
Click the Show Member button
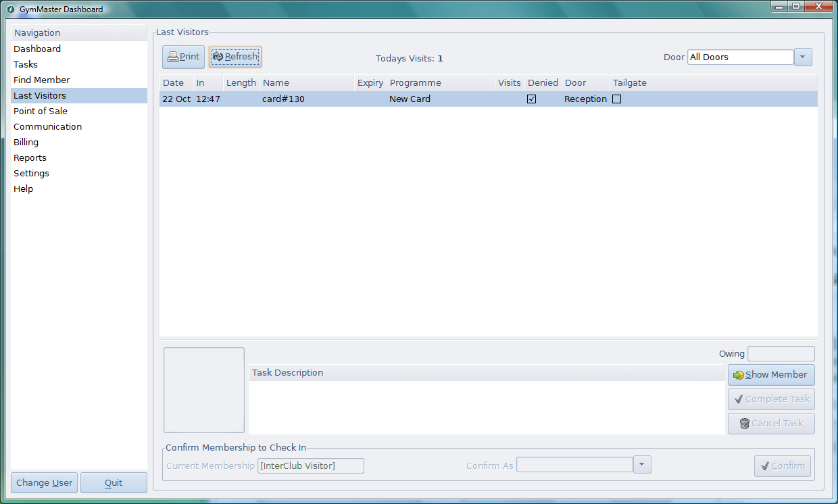pyautogui.click(x=771, y=374)
